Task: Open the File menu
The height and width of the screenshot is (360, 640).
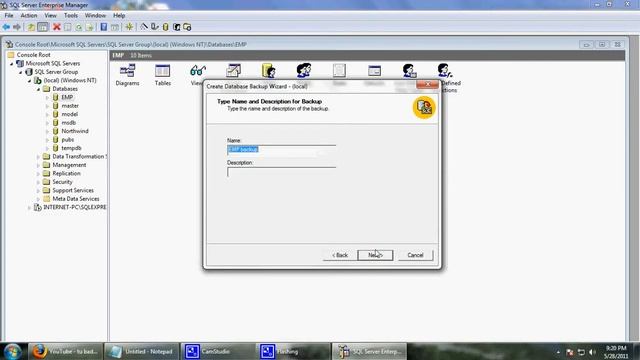Action: (9, 16)
